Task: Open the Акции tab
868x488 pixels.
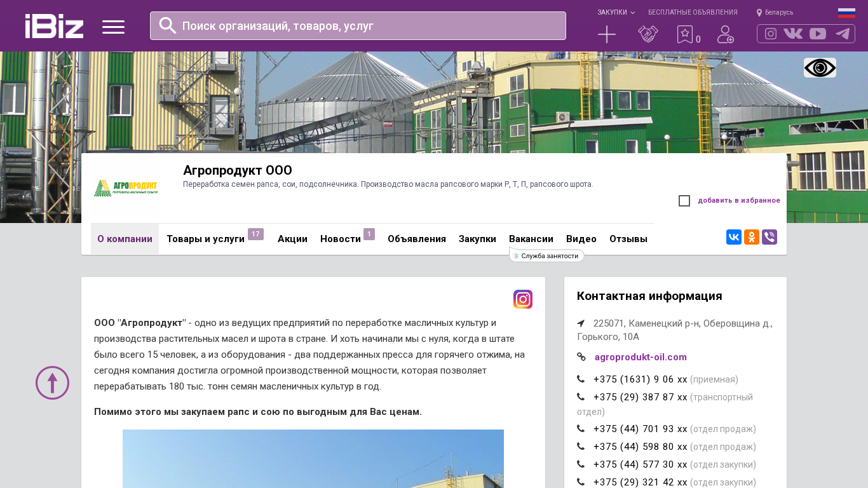Action: (x=292, y=239)
